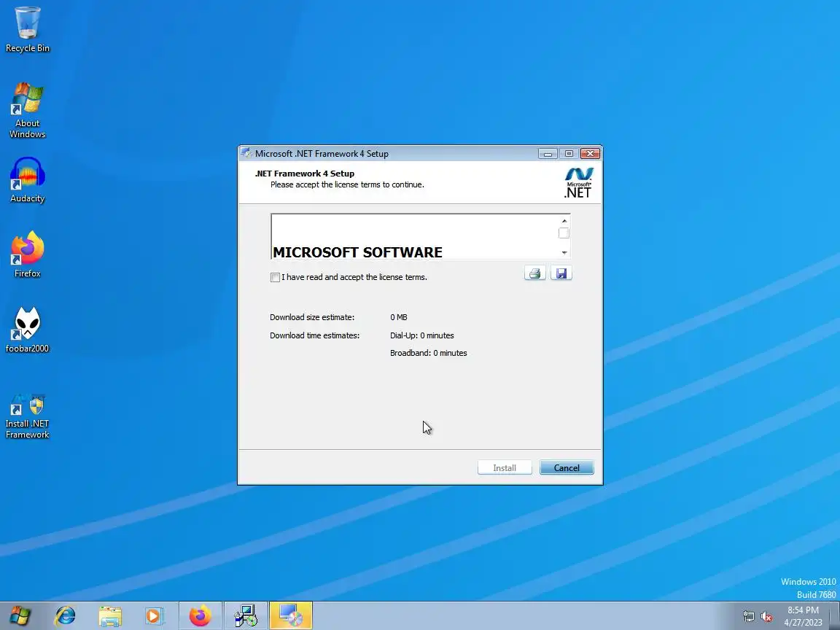This screenshot has width=840, height=630.
Task: Open the Windows Start menu
Action: 20,616
